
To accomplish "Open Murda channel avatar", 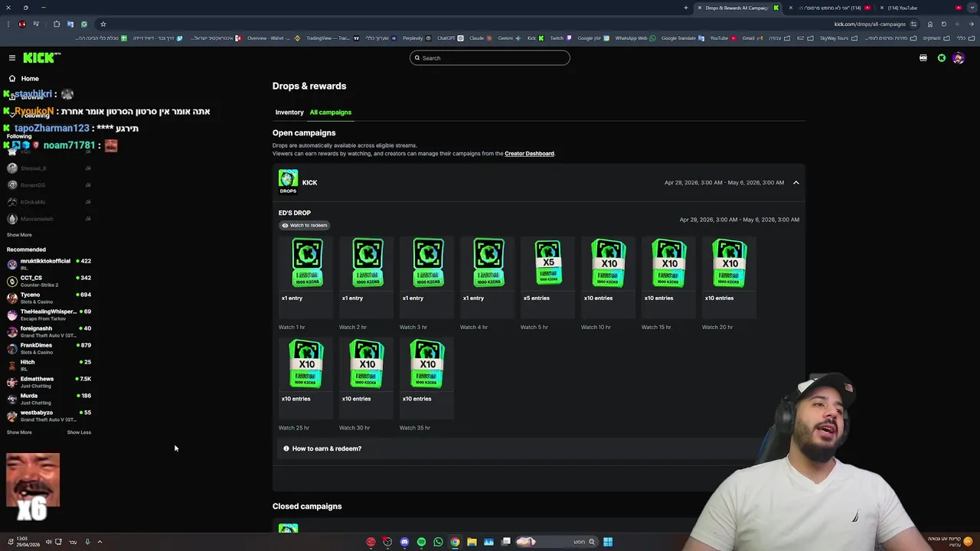I will pyautogui.click(x=12, y=399).
